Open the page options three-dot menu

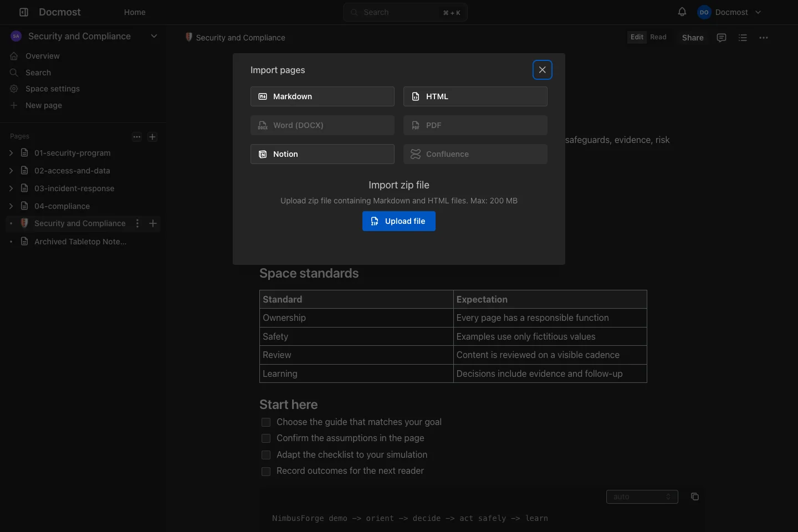tap(764, 38)
